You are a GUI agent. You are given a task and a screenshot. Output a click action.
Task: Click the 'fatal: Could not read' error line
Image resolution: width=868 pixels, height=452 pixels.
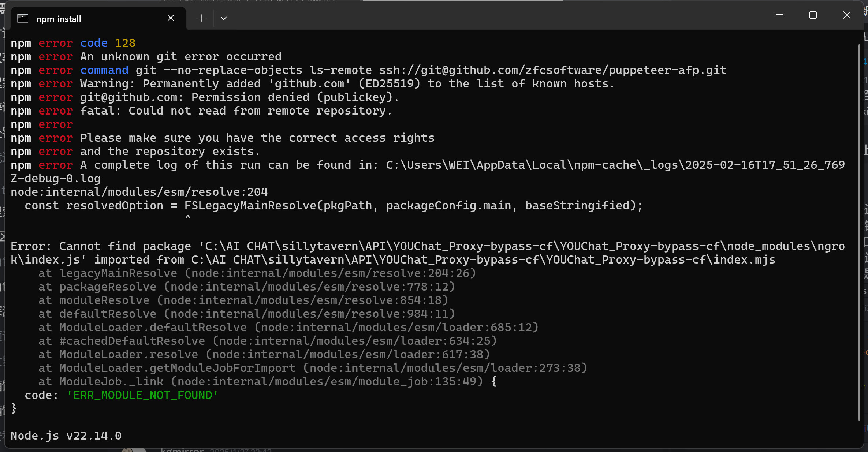point(236,111)
